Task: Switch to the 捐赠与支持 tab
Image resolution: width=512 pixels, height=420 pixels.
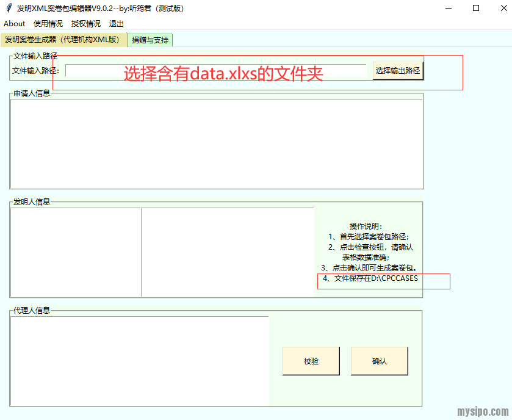Action: 150,40
